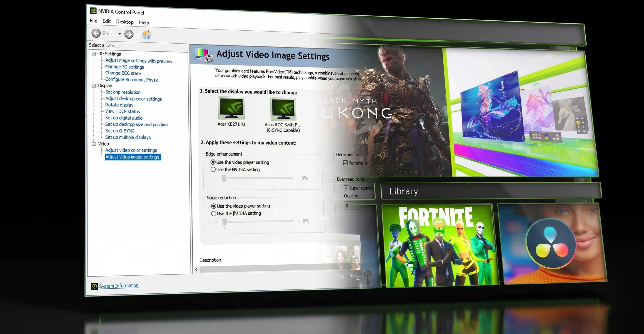The image size is (644, 334).
Task: Collapse the Display tree node
Action: pos(94,85)
